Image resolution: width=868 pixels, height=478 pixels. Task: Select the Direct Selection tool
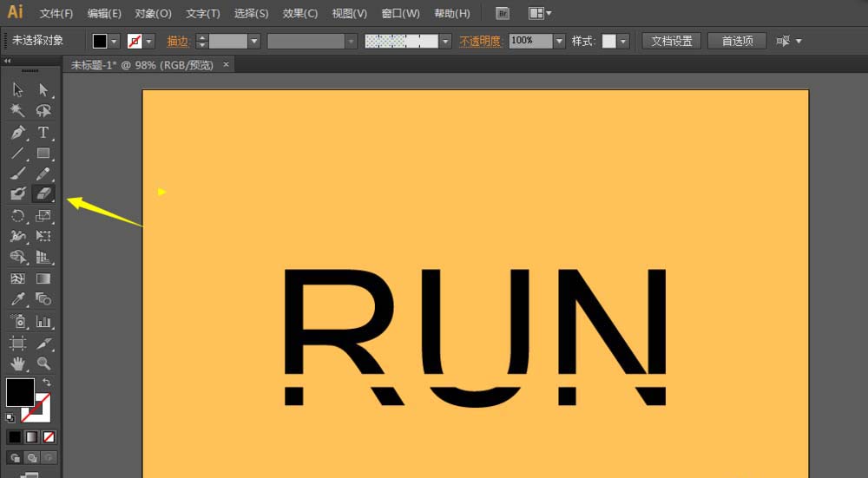(x=43, y=89)
